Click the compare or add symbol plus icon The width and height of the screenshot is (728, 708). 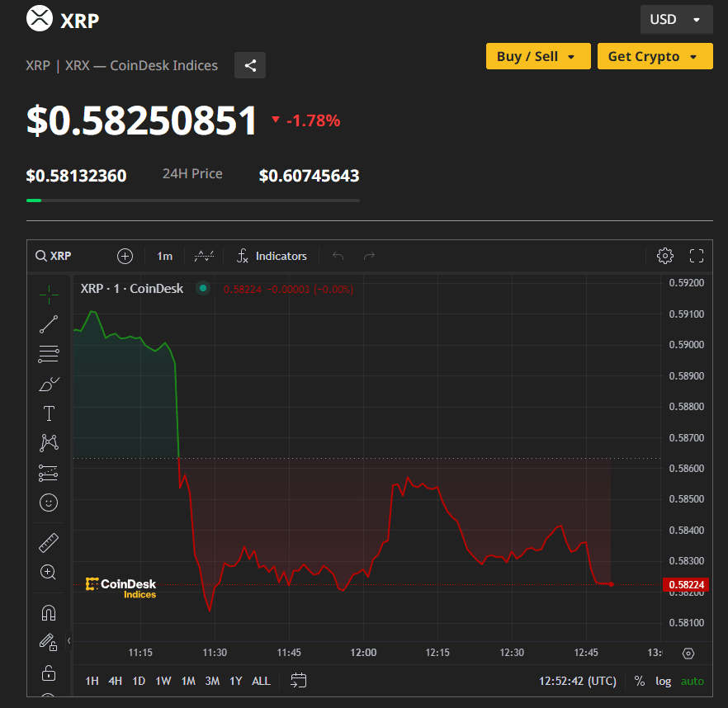[x=125, y=256]
